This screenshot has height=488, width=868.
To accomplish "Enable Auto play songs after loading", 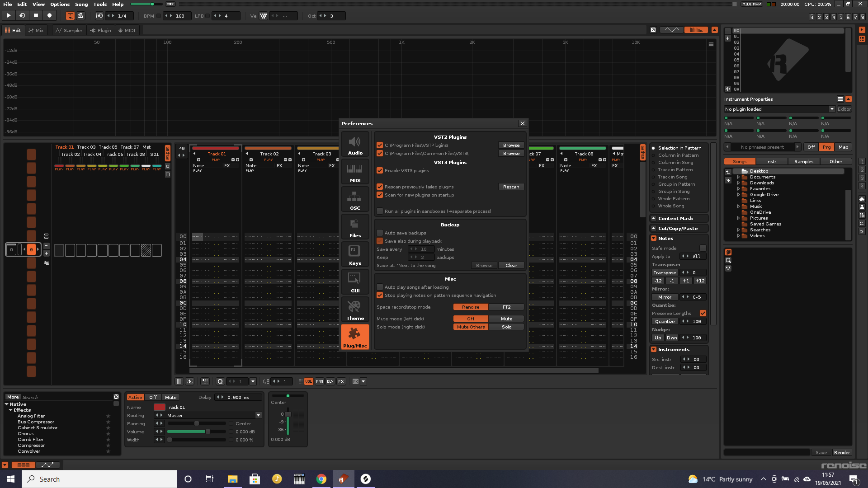I will coord(380,287).
